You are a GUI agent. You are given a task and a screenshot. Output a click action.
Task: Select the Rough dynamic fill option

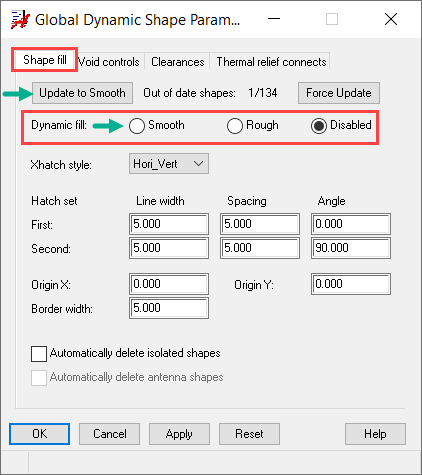pos(235,126)
